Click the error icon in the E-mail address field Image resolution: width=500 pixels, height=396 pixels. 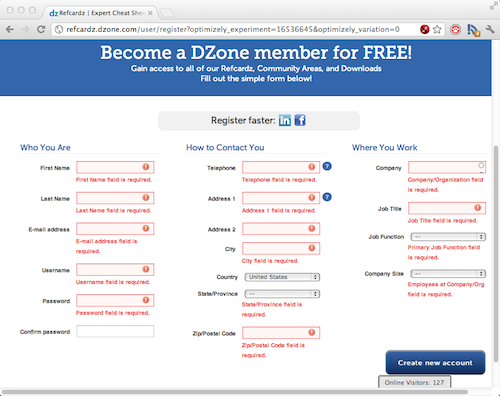click(146, 228)
